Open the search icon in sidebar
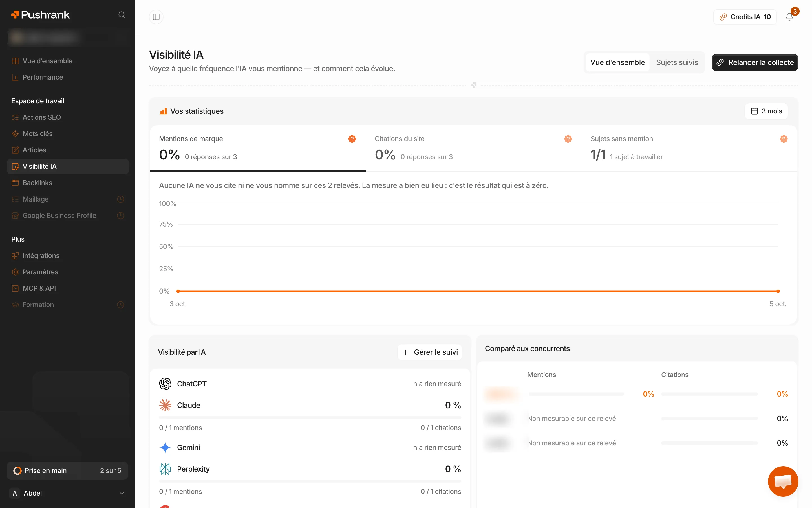 click(122, 15)
